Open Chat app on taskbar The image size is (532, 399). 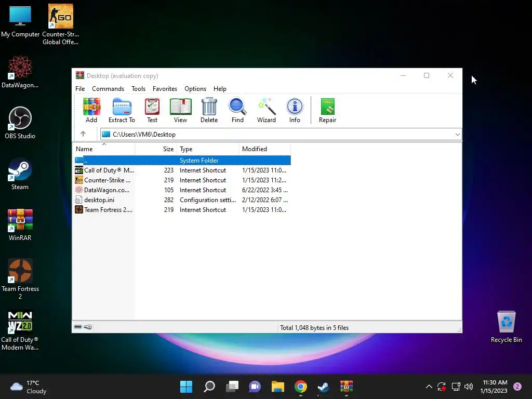pyautogui.click(x=255, y=387)
